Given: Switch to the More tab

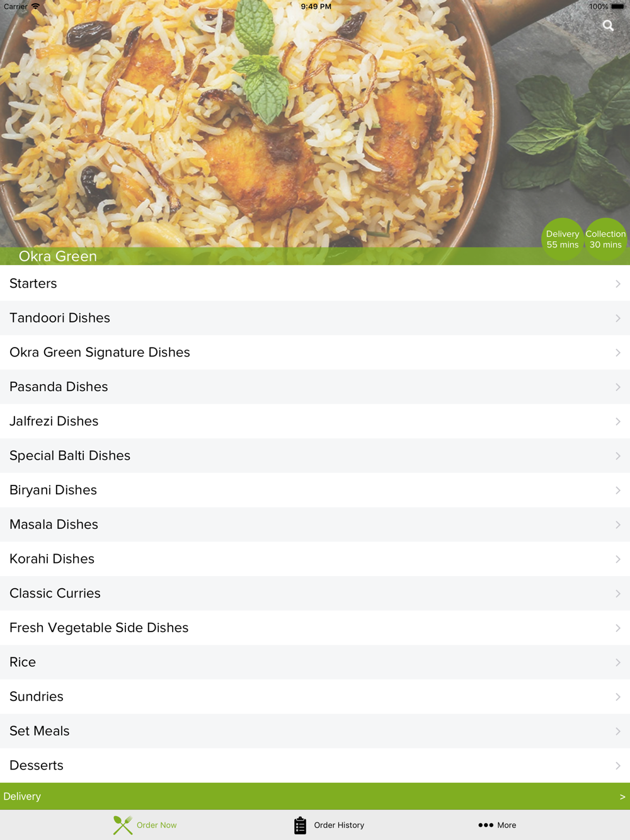Looking at the screenshot, I should [497, 825].
